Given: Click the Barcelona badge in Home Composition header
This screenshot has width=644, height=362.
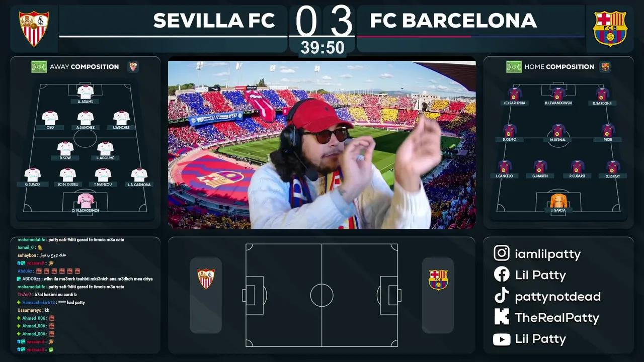Looking at the screenshot, I should point(605,67).
